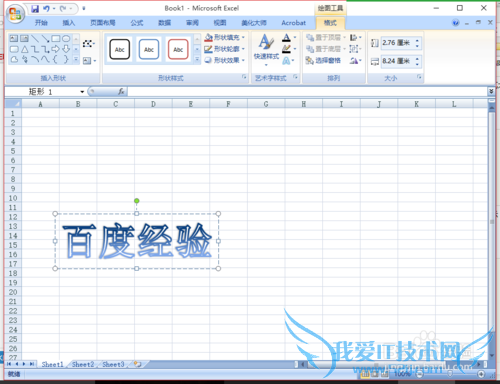Select the down block arrow shape

[66, 49]
